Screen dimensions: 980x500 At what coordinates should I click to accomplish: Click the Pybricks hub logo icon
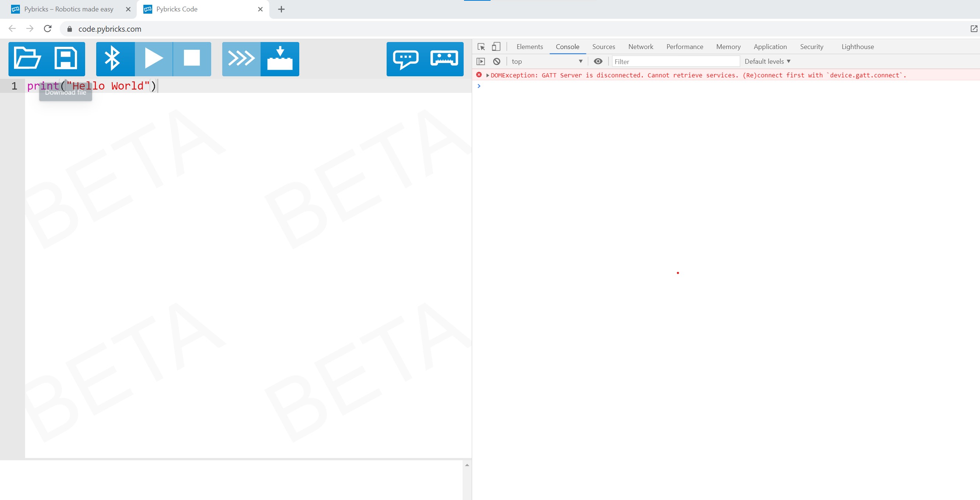point(444,59)
